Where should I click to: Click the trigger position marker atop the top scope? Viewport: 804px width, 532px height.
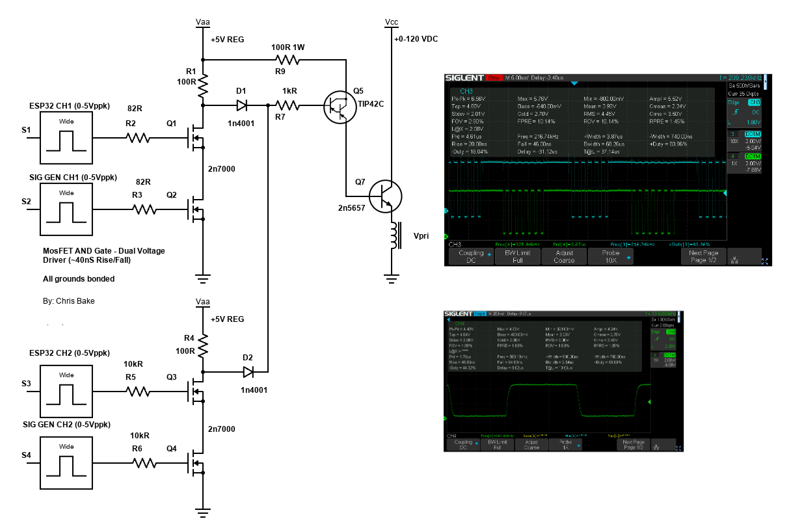click(x=574, y=84)
